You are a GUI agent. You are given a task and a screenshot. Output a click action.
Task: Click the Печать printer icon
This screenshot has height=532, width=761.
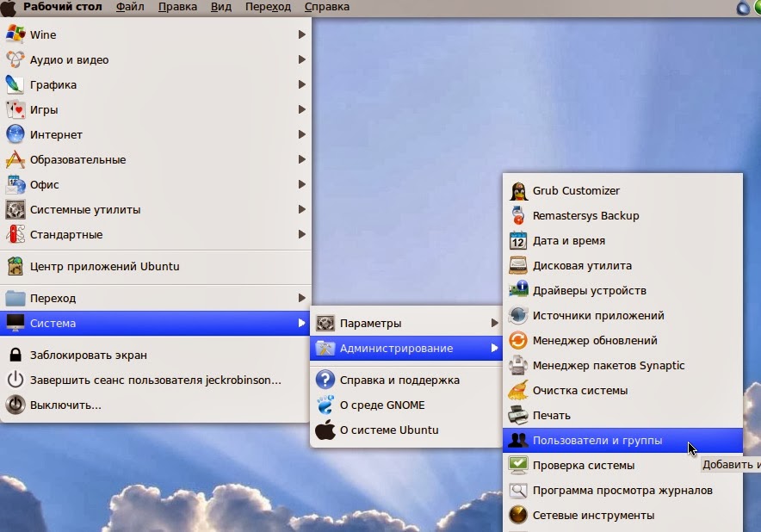(518, 416)
